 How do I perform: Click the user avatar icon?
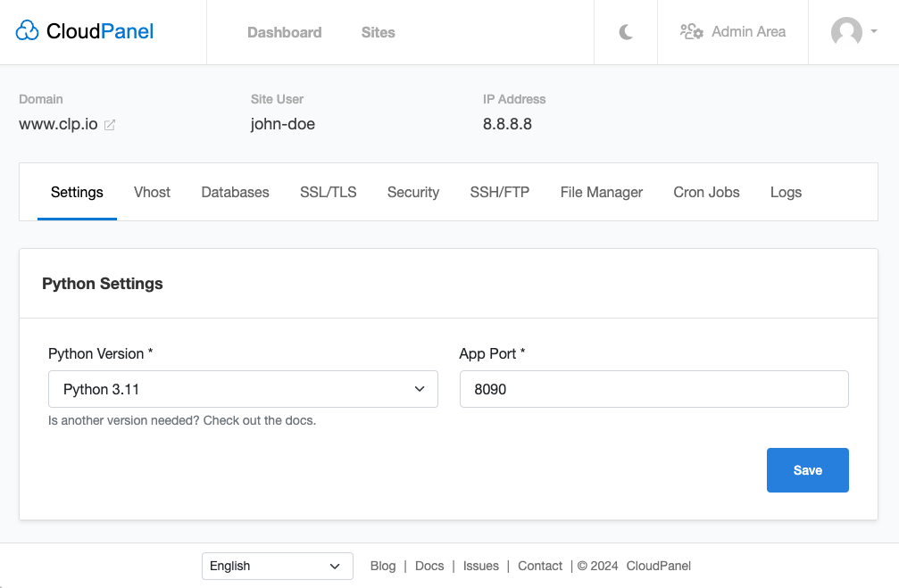point(845,32)
